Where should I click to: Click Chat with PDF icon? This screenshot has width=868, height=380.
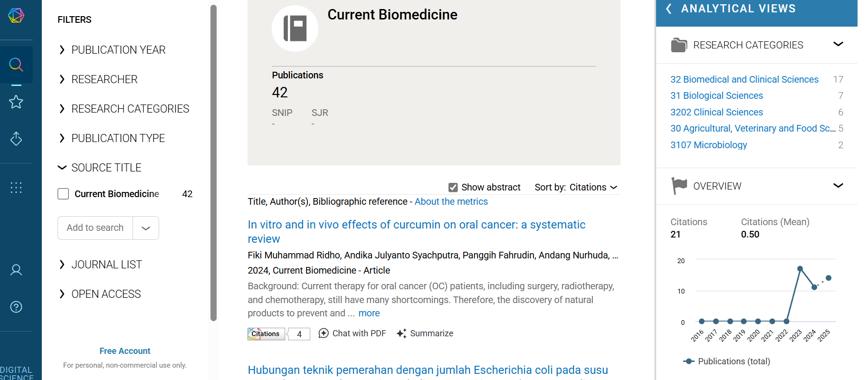click(x=324, y=333)
